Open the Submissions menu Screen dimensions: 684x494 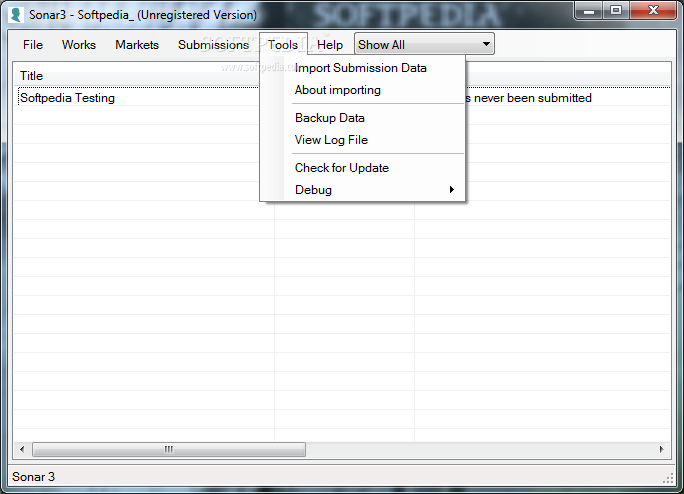pos(213,45)
